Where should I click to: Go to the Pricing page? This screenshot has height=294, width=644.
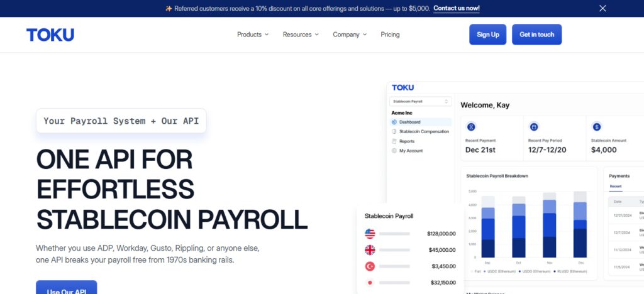(x=390, y=35)
